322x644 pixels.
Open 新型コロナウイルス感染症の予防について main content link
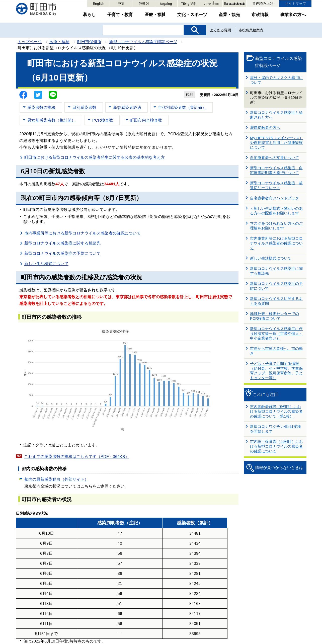point(62,253)
